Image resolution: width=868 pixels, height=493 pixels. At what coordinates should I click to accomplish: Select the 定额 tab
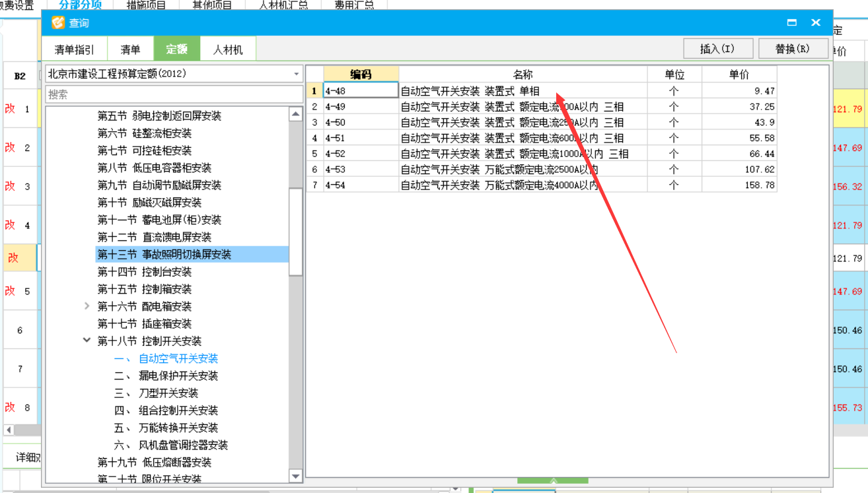pyautogui.click(x=176, y=49)
